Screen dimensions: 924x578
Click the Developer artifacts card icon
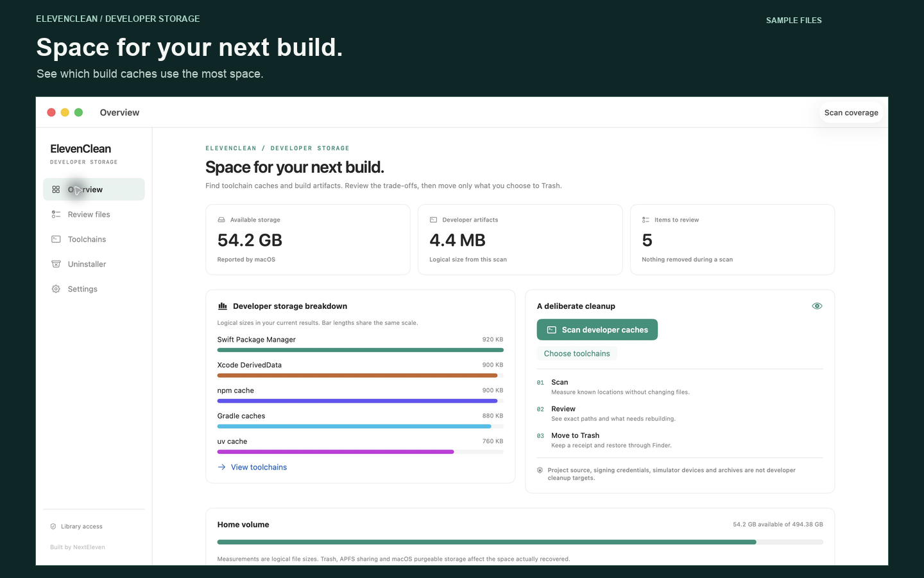433,220
